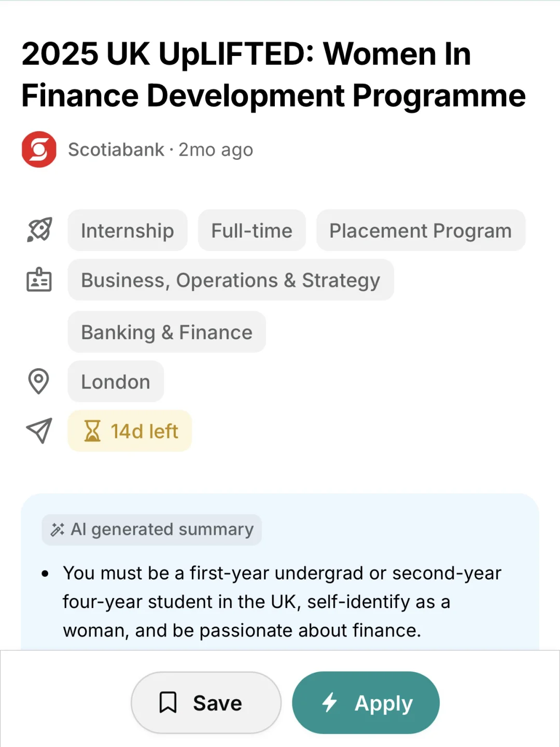560x747 pixels.
Task: Select the London location tag
Action: click(x=116, y=381)
